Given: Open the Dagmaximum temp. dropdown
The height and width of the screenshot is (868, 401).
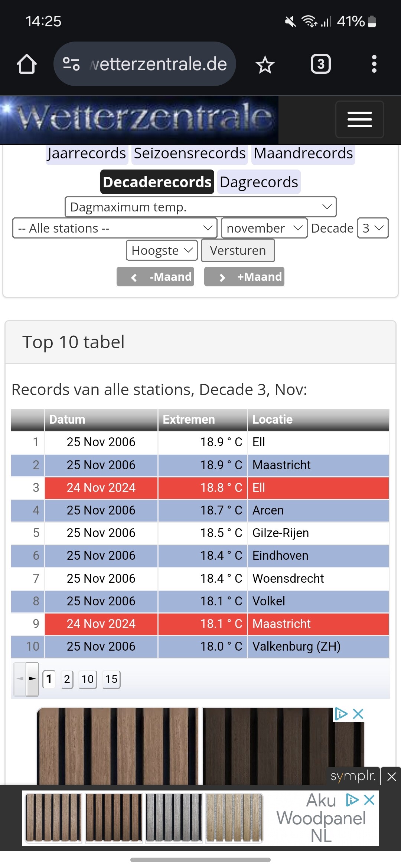Looking at the screenshot, I should [x=200, y=207].
